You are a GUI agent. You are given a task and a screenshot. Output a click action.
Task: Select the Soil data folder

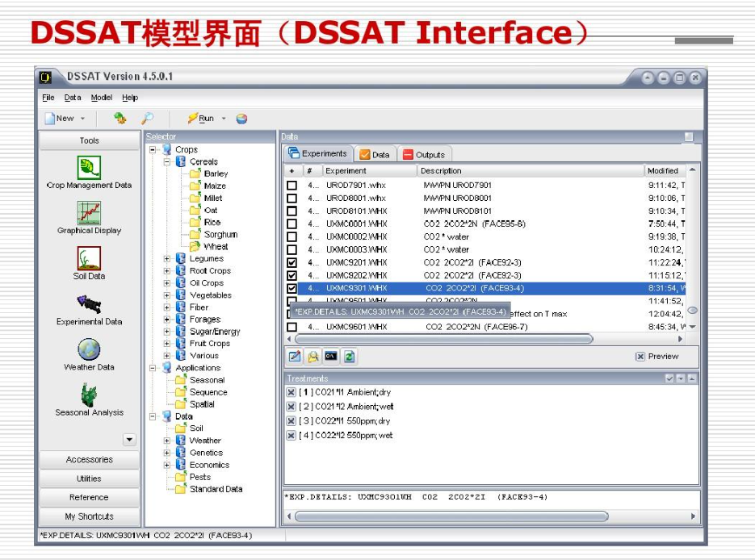[x=189, y=428]
